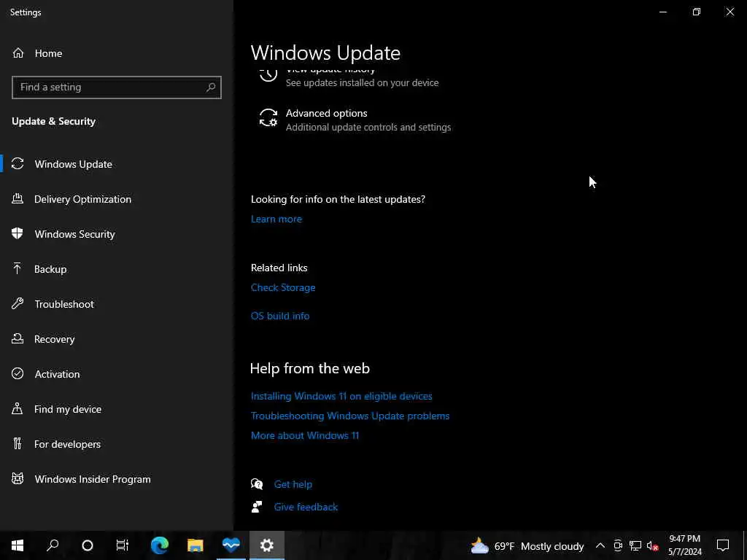The width and height of the screenshot is (747, 560).
Task: Click the Give feedback link
Action: coord(306,507)
